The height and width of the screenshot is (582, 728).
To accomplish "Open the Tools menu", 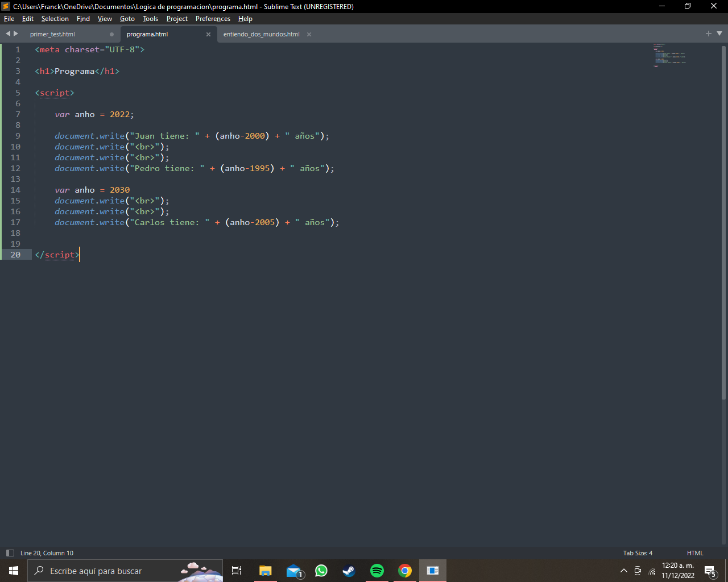I will [150, 19].
